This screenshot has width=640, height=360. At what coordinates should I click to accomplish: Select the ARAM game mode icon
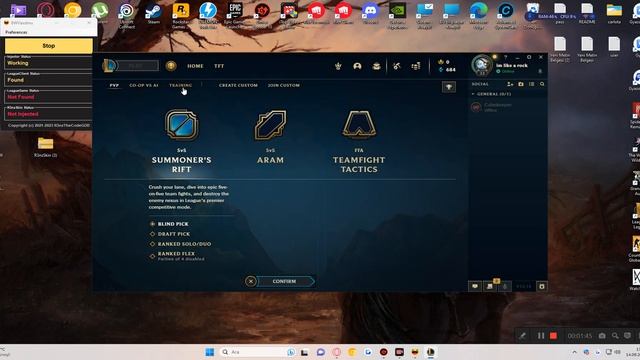(270, 124)
